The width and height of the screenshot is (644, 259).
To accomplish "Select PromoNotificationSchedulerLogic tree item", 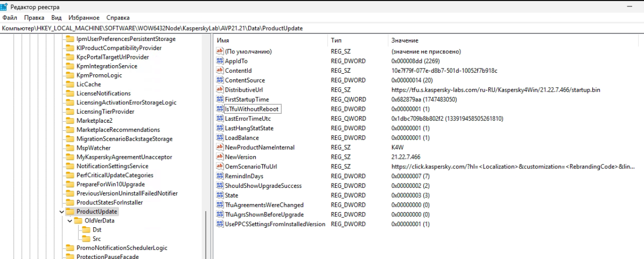I will point(122,248).
